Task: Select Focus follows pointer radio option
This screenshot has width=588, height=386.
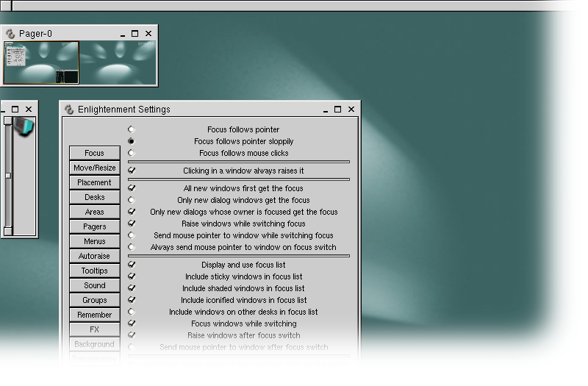Action: 132,129
